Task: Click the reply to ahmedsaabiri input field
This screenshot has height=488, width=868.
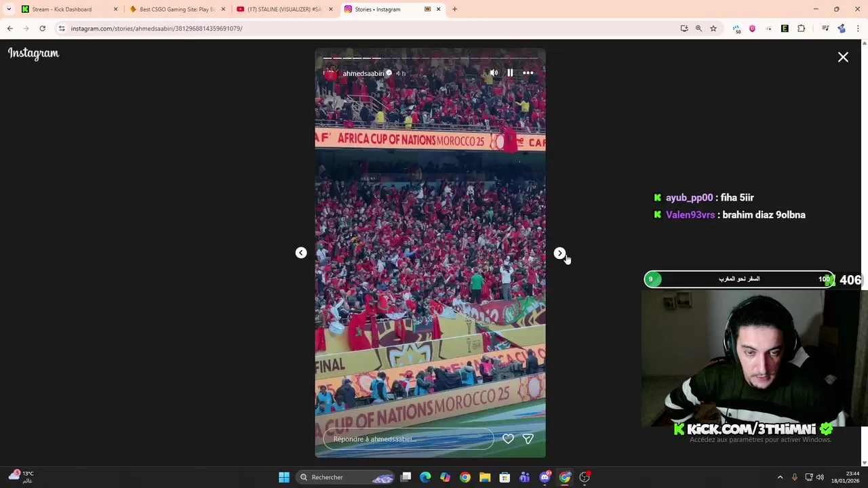Action: click(408, 439)
